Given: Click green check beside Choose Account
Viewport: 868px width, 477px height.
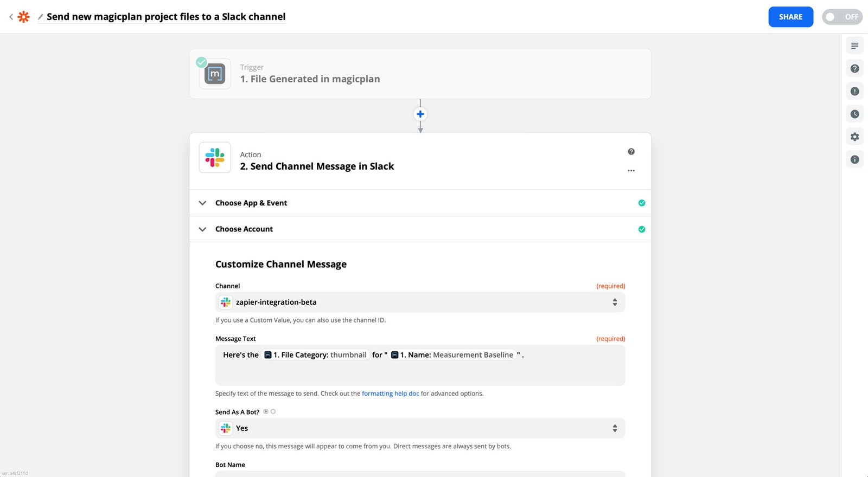Looking at the screenshot, I should pos(642,229).
